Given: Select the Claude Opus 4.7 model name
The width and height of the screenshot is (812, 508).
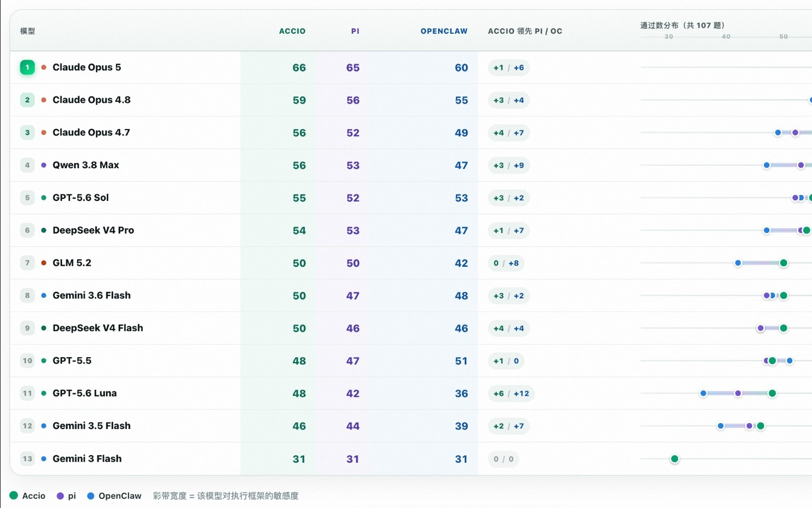Looking at the screenshot, I should [x=91, y=133].
